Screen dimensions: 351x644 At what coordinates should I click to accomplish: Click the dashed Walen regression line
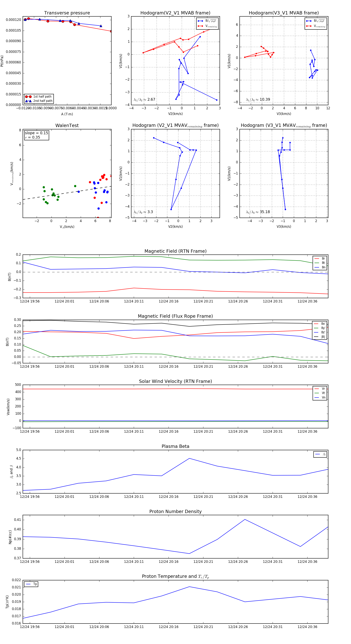[x=67, y=193]
